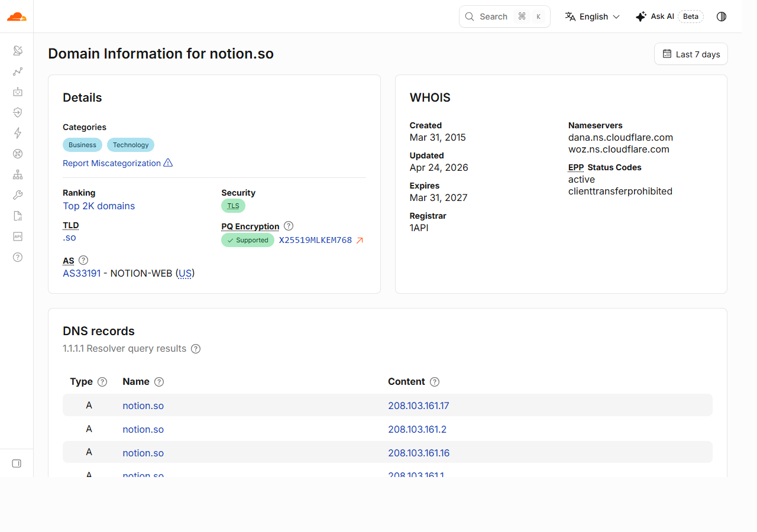757x532 pixels.
Task: Click help icon next to PQ Encryption
Action: (289, 226)
